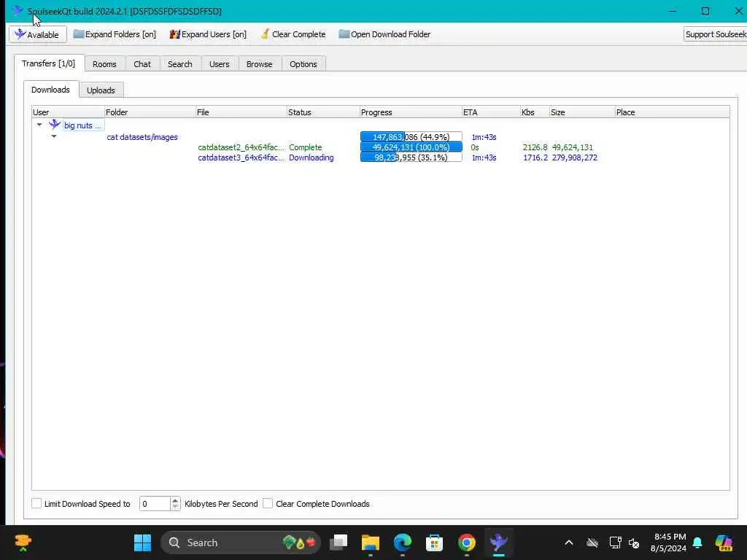
Task: Enable Limit Download Speed checkbox
Action: tap(36, 503)
